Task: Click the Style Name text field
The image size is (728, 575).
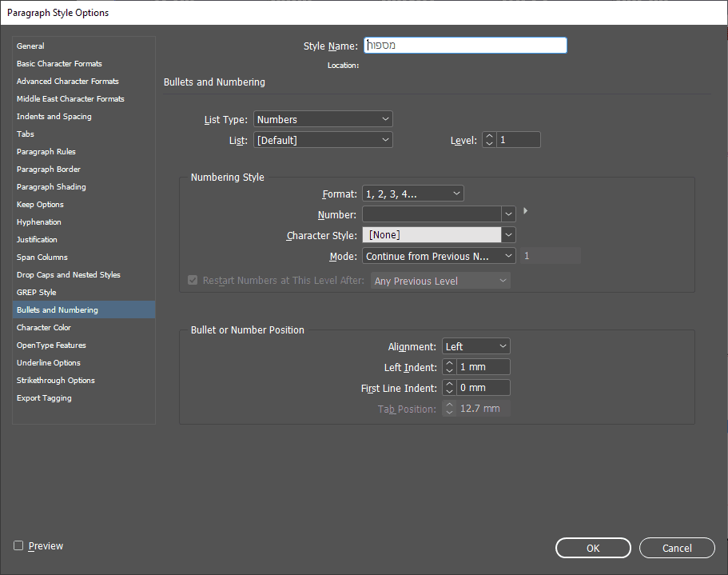Action: pos(465,46)
